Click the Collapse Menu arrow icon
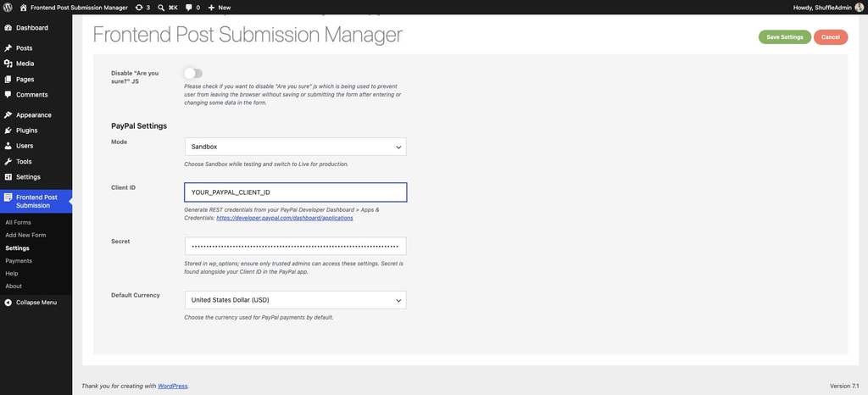This screenshot has height=395, width=868. click(x=8, y=303)
